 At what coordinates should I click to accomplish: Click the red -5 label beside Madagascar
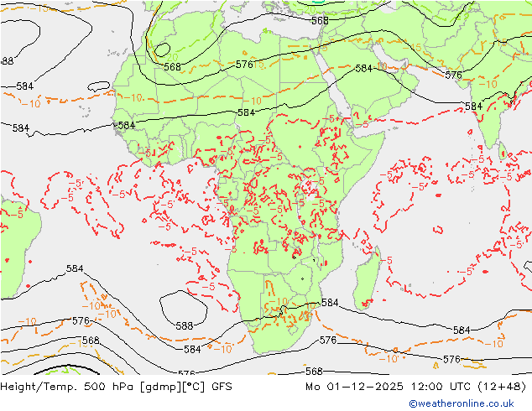pyautogui.click(x=387, y=260)
